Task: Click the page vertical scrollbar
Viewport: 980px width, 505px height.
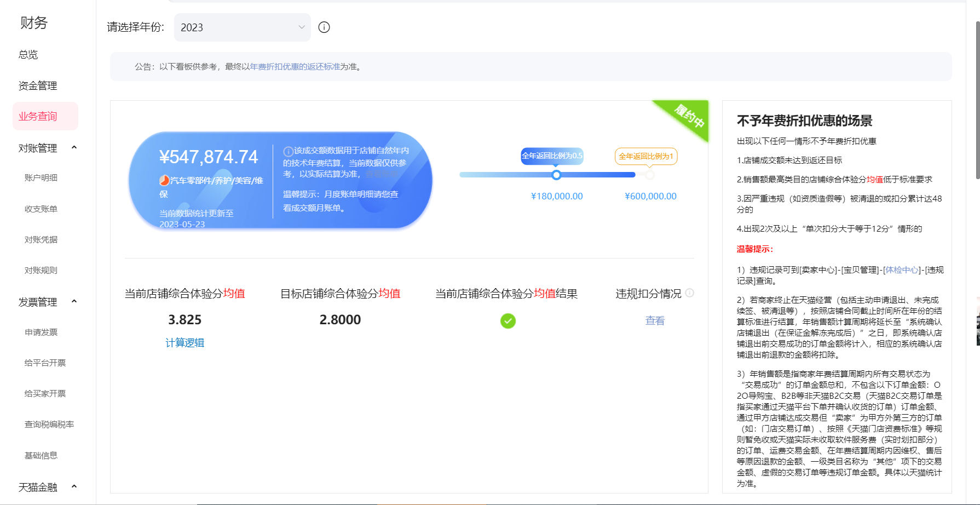Action: pos(977,100)
